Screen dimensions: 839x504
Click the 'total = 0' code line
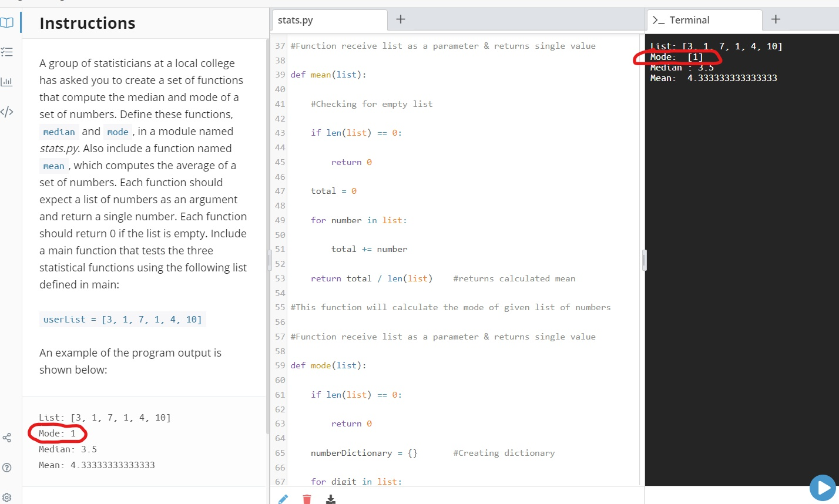coord(334,191)
